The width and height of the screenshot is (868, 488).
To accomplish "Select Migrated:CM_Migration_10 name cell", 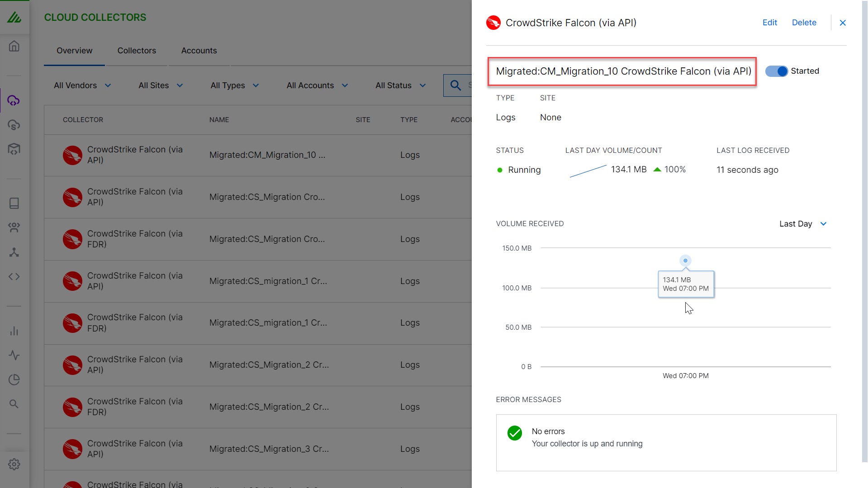I will click(267, 155).
